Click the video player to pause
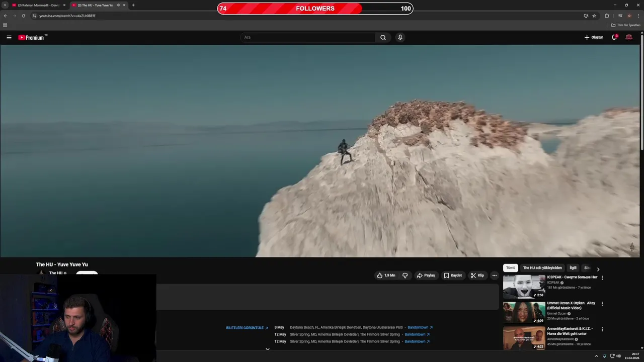 coord(320,151)
